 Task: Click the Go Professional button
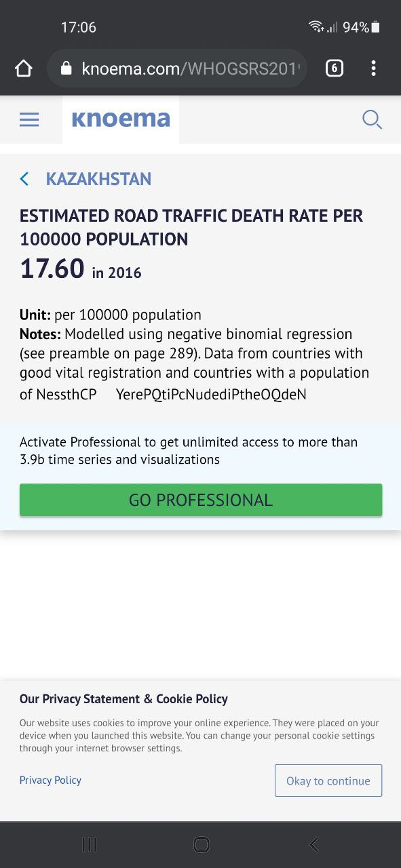201,500
